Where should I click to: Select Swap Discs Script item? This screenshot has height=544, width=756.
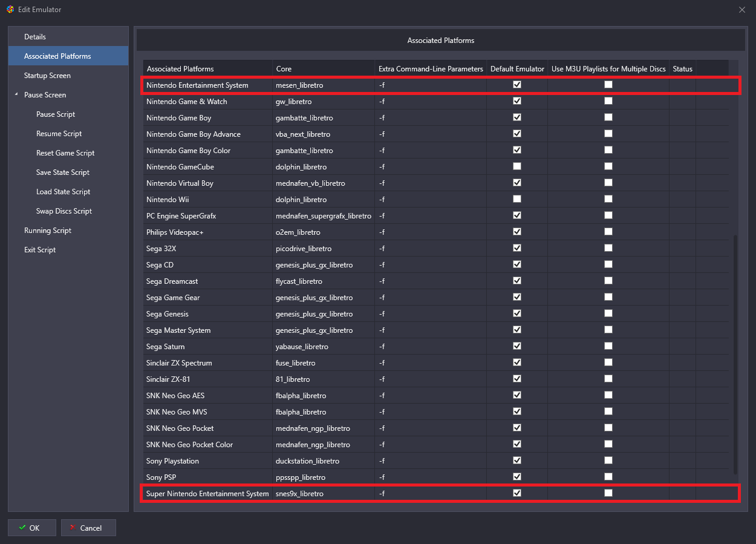pyautogui.click(x=64, y=211)
